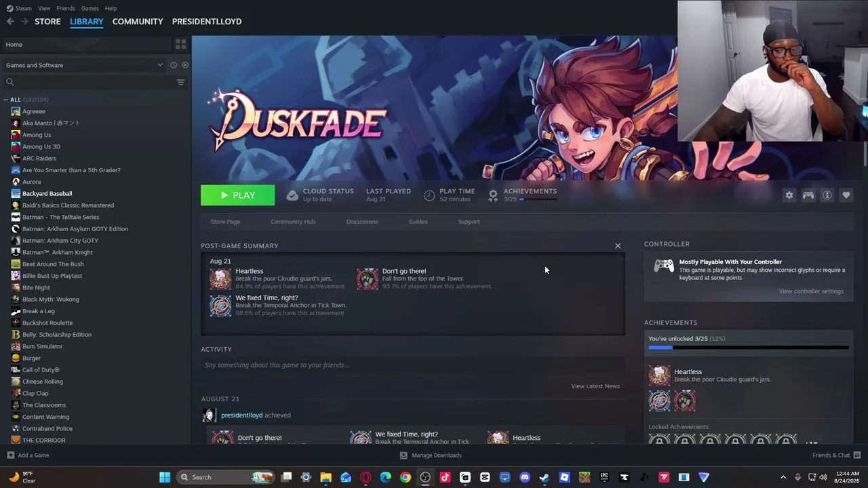Open Steam from the Windows taskbar

pyautogui.click(x=545, y=477)
